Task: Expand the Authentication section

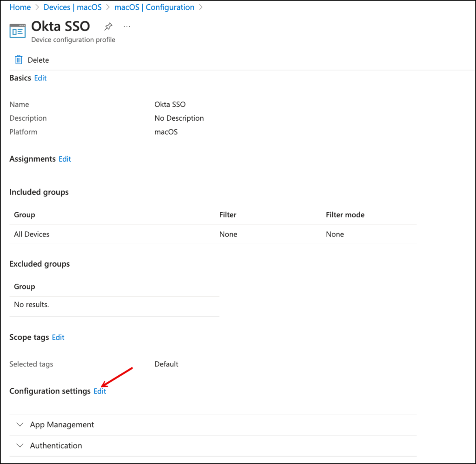Action: tap(56, 445)
